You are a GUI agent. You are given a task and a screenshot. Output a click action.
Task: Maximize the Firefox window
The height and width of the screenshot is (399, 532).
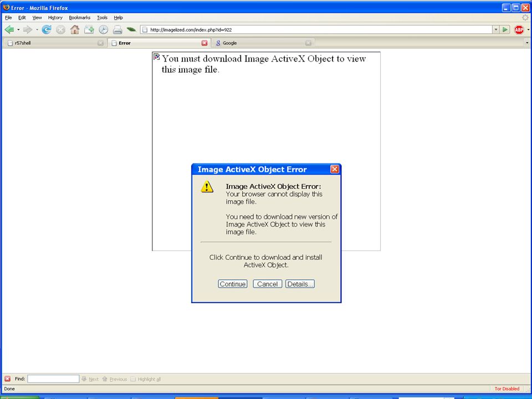(516, 8)
